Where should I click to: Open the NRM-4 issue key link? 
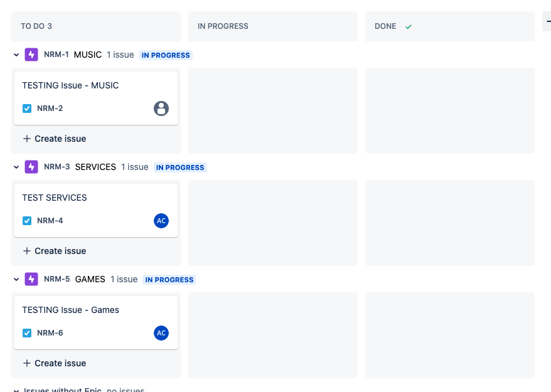[x=50, y=221]
